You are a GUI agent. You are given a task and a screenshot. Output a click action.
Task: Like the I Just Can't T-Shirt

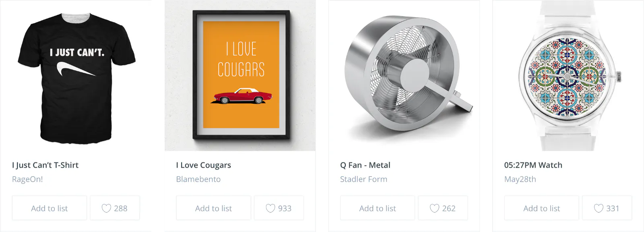[x=114, y=208]
